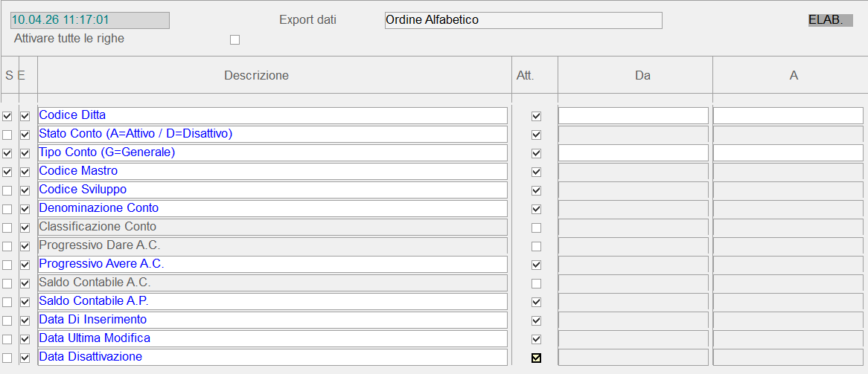Click the 'Da' field for Codice Ditta
The width and height of the screenshot is (868, 374).
[x=634, y=115]
